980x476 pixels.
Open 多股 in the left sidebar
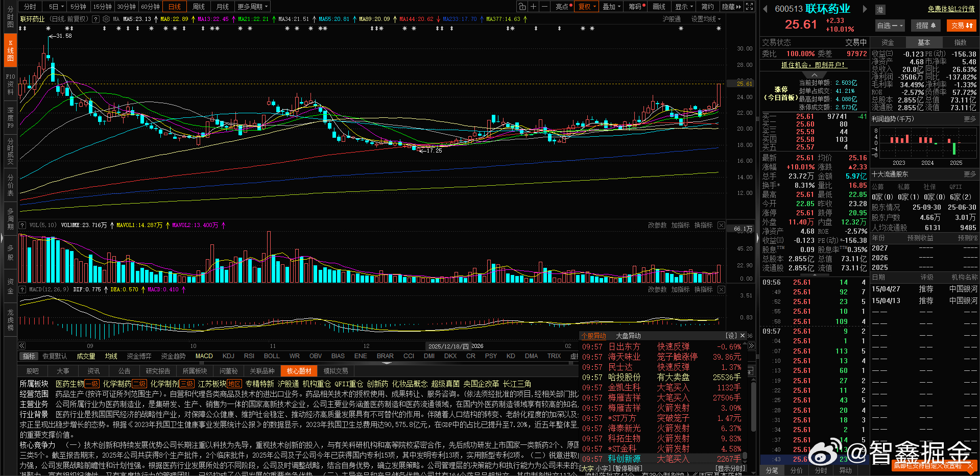click(x=10, y=253)
